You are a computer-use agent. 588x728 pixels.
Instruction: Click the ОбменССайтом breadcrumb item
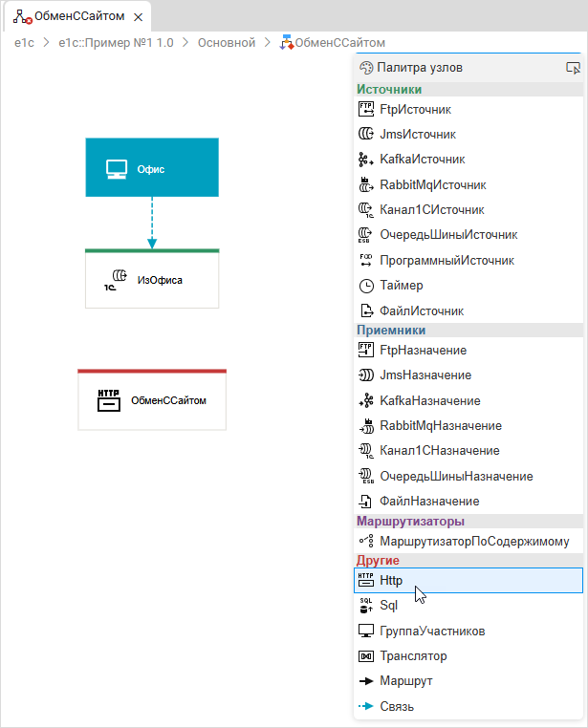pyautogui.click(x=333, y=43)
